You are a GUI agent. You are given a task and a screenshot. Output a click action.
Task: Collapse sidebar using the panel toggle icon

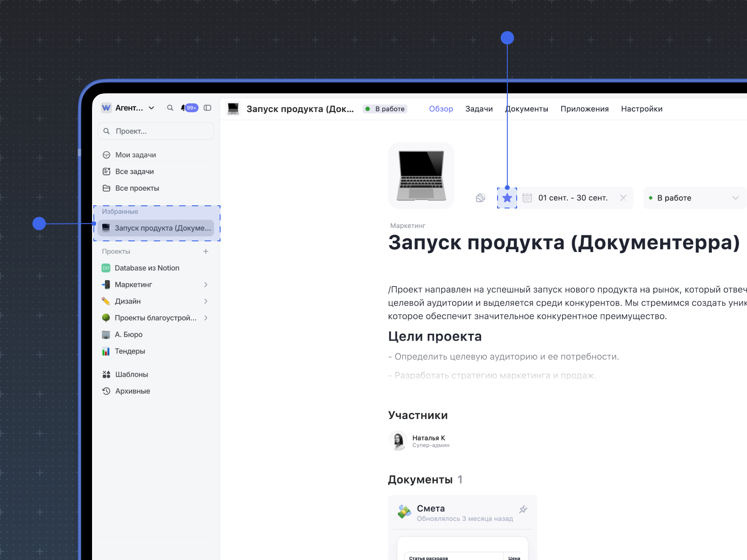[207, 108]
